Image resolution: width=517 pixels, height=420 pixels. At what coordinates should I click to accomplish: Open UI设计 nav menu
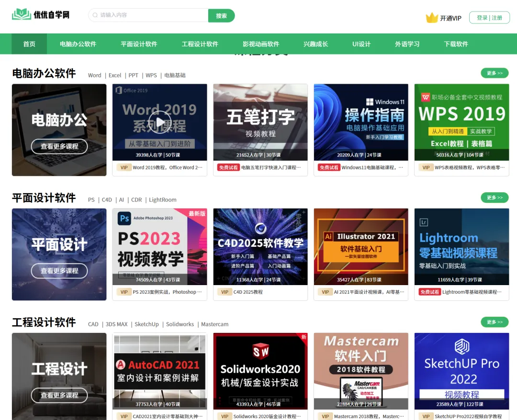click(x=361, y=44)
